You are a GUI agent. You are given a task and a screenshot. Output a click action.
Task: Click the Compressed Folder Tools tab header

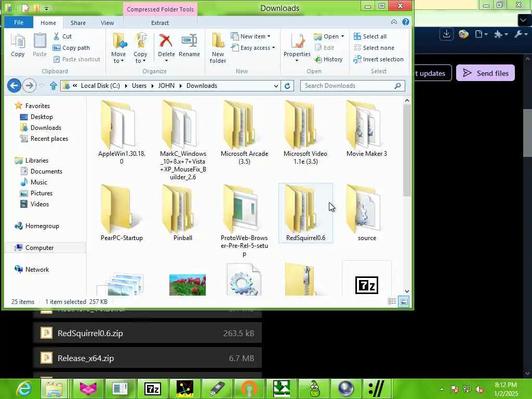pos(160,9)
